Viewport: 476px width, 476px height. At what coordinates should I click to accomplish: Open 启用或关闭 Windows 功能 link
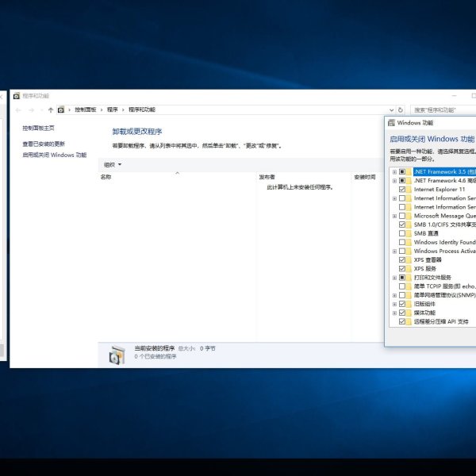(54, 155)
